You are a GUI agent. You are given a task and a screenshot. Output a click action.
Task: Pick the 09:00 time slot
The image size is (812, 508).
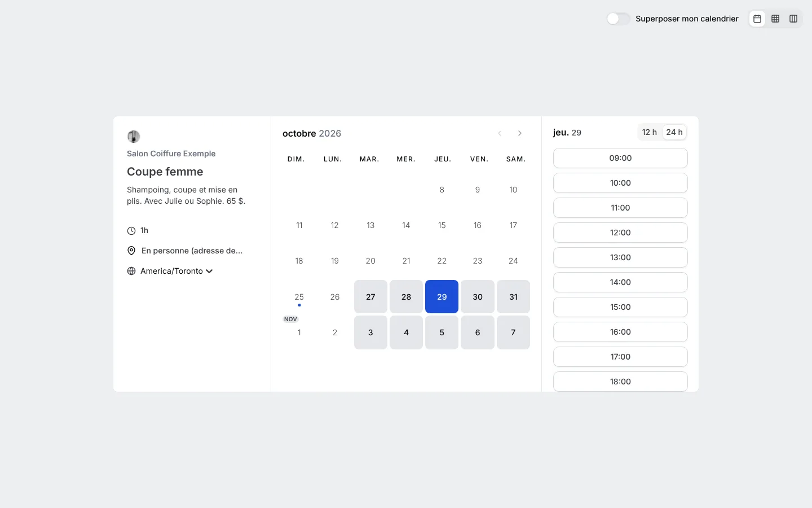click(x=620, y=158)
